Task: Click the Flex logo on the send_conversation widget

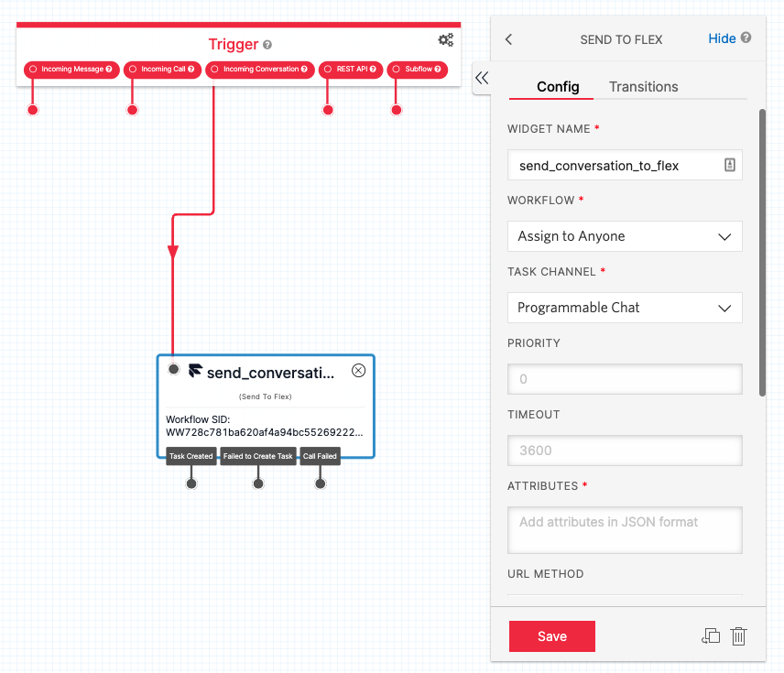Action: [x=194, y=372]
